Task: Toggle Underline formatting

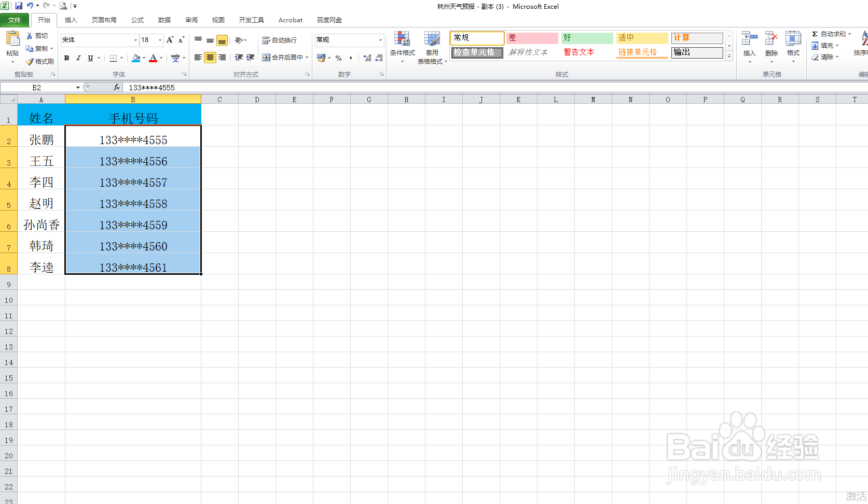Action: [90, 58]
